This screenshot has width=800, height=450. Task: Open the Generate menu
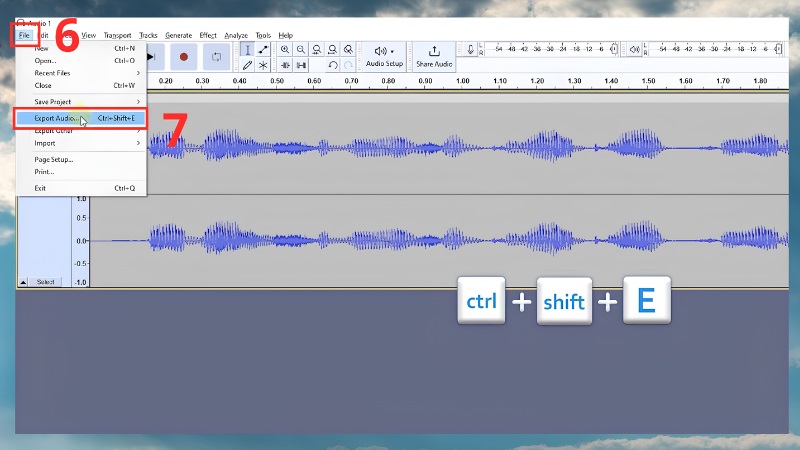[179, 35]
